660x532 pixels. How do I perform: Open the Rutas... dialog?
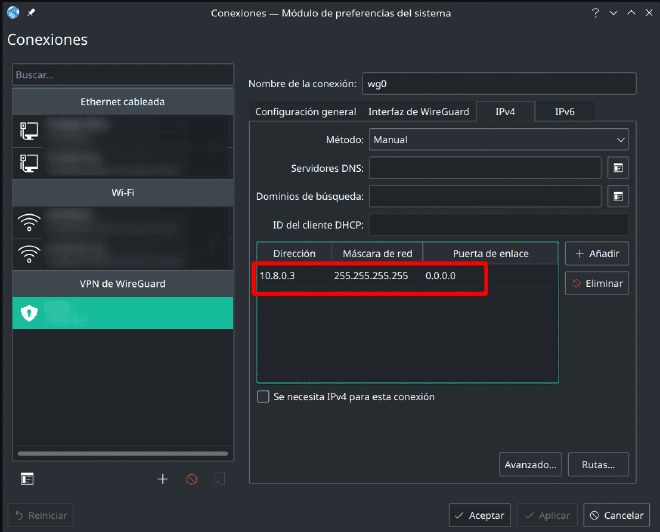[x=598, y=464]
